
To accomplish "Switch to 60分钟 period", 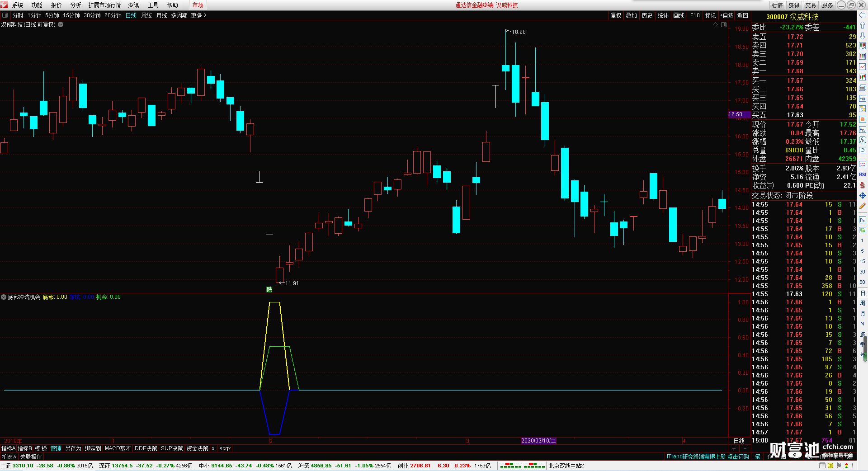I will (113, 15).
